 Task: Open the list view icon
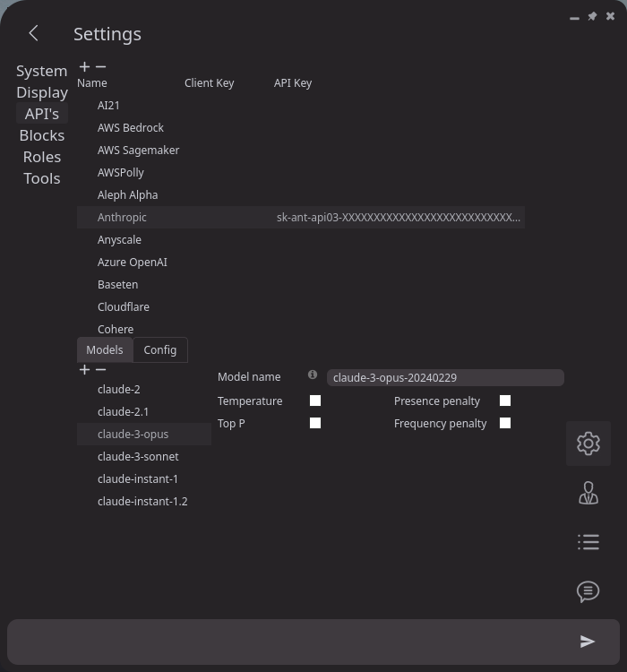point(588,542)
